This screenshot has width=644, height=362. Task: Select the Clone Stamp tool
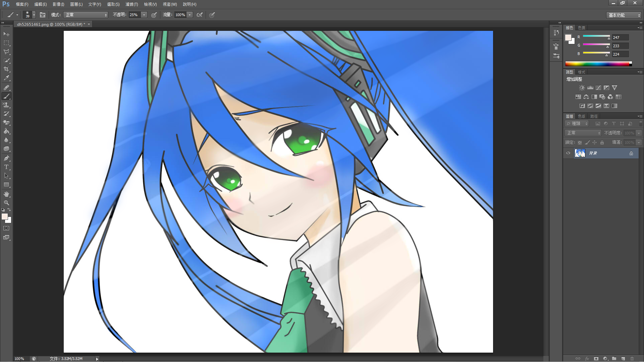[6, 105]
